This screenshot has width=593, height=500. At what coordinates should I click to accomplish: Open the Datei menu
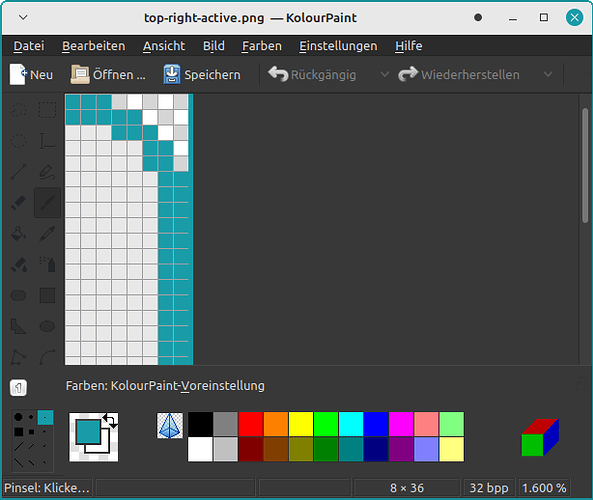pyautogui.click(x=29, y=46)
